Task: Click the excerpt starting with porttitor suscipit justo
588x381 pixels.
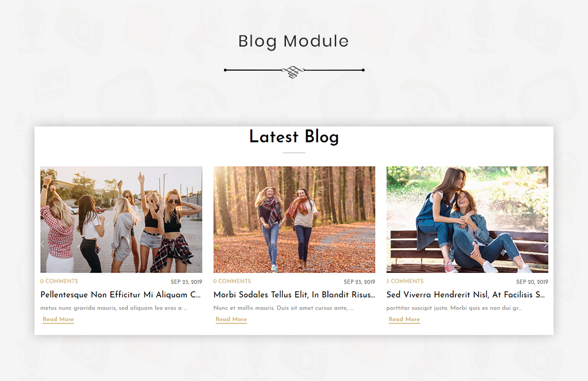Action: 454,308
